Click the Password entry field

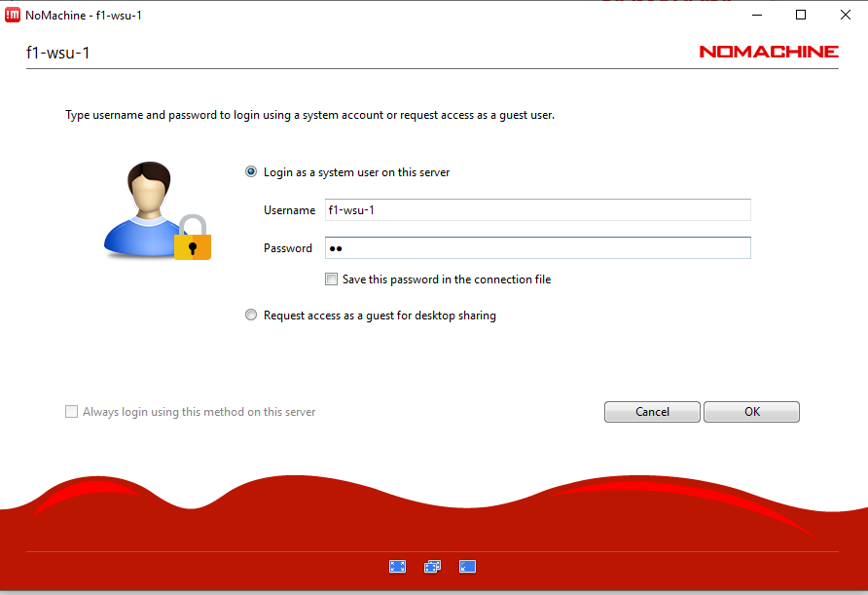pos(535,247)
